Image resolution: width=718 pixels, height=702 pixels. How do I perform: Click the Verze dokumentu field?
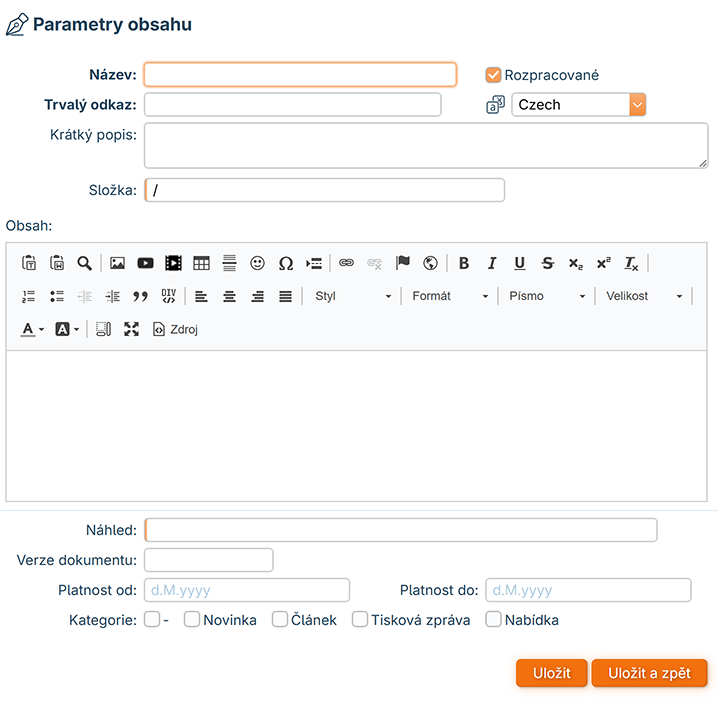pyautogui.click(x=209, y=560)
